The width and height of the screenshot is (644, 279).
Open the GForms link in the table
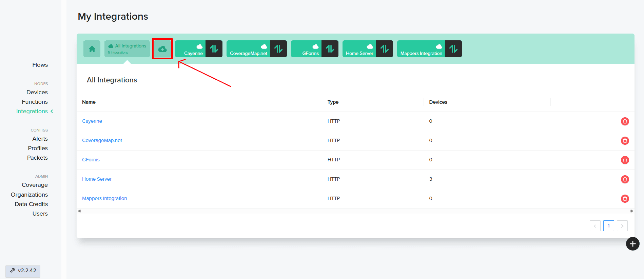point(91,160)
